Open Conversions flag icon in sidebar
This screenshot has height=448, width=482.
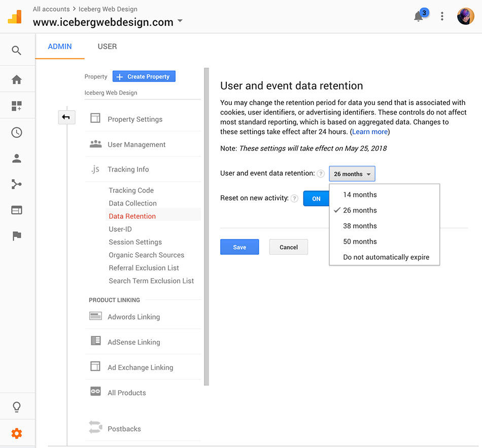point(17,236)
